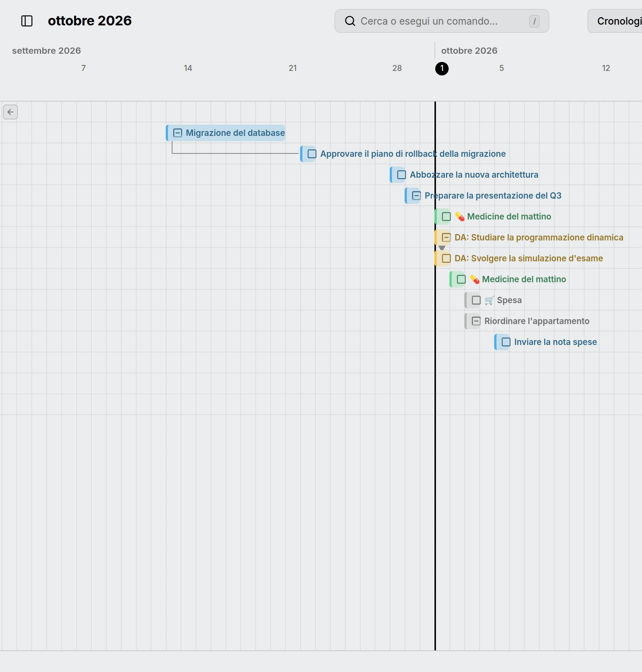Open the Spesa task label
The height and width of the screenshot is (672, 642).
click(509, 300)
